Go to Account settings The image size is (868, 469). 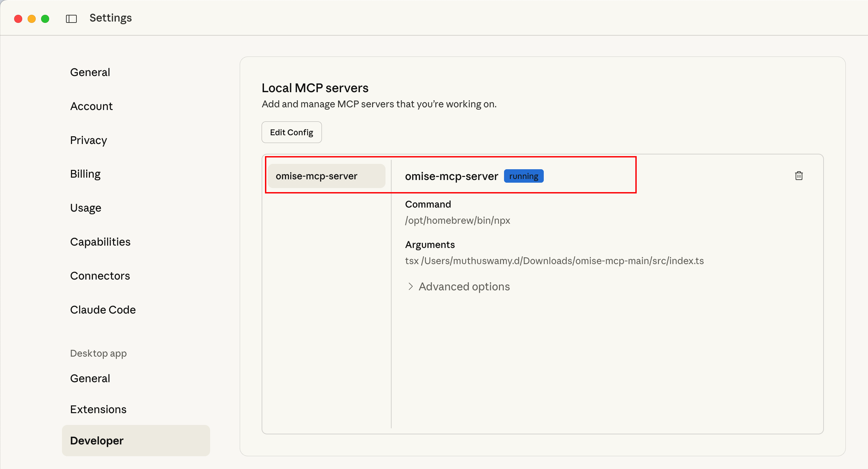[91, 106]
